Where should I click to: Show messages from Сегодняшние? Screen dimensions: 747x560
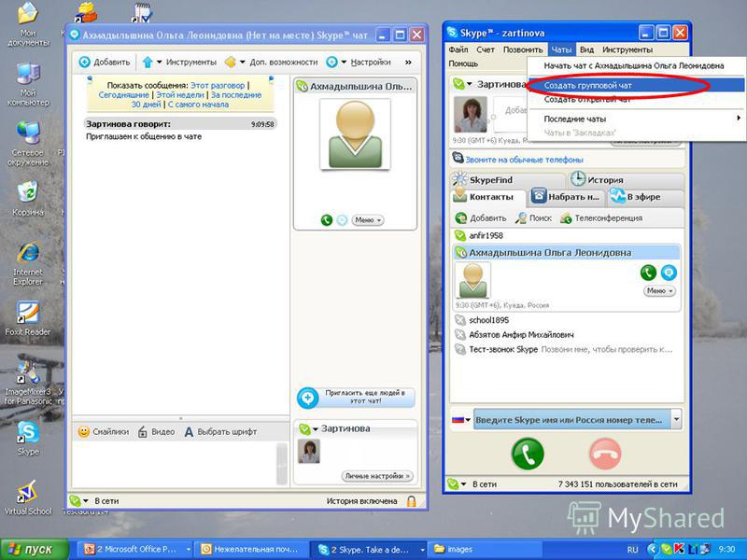tap(124, 95)
